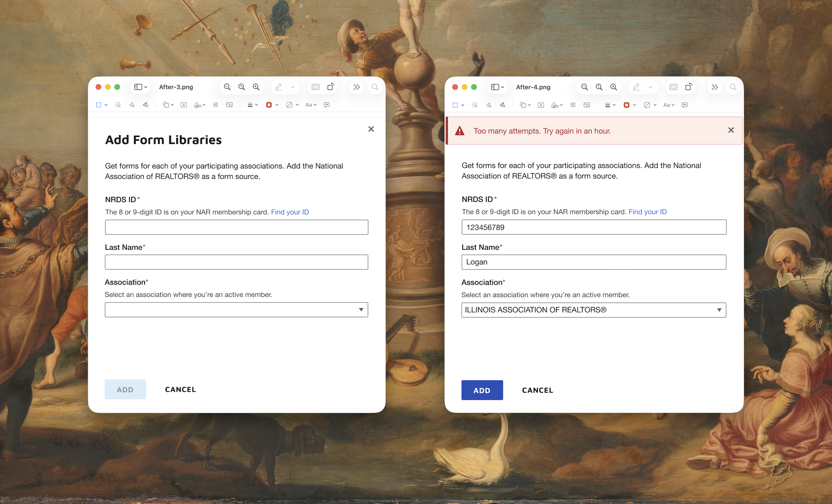
Task: Close the Add Form Libraries dialog
Action: pos(371,129)
